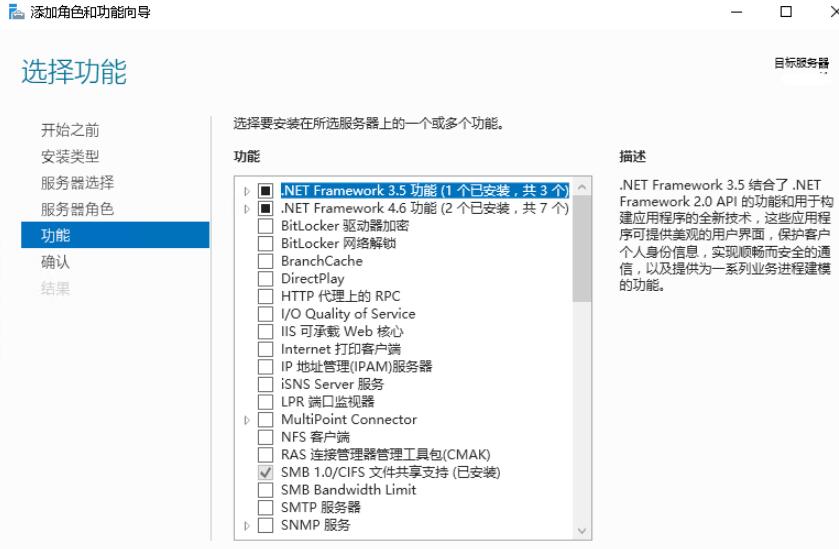Select DirectPlay row text
The height and width of the screenshot is (549, 839).
312,279
